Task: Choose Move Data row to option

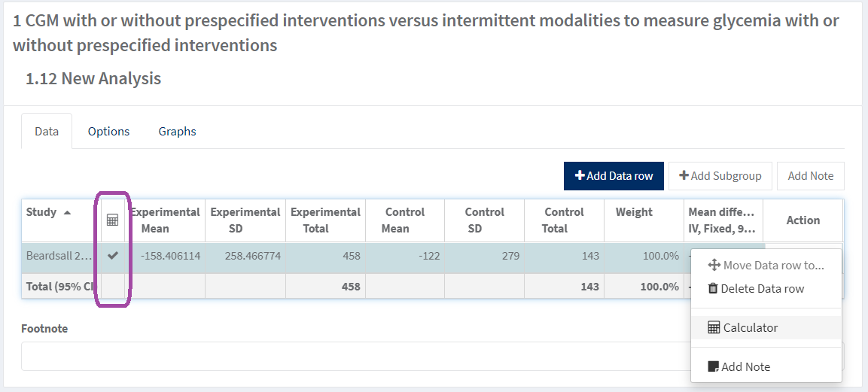Action: click(773, 265)
